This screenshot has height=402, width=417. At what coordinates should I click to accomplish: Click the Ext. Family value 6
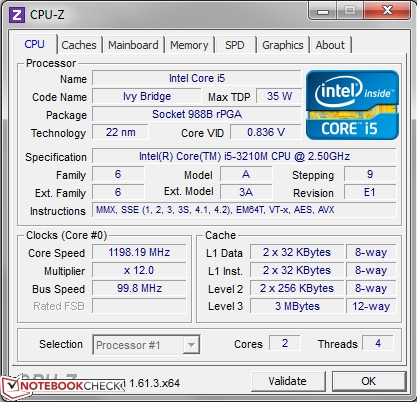click(x=118, y=192)
